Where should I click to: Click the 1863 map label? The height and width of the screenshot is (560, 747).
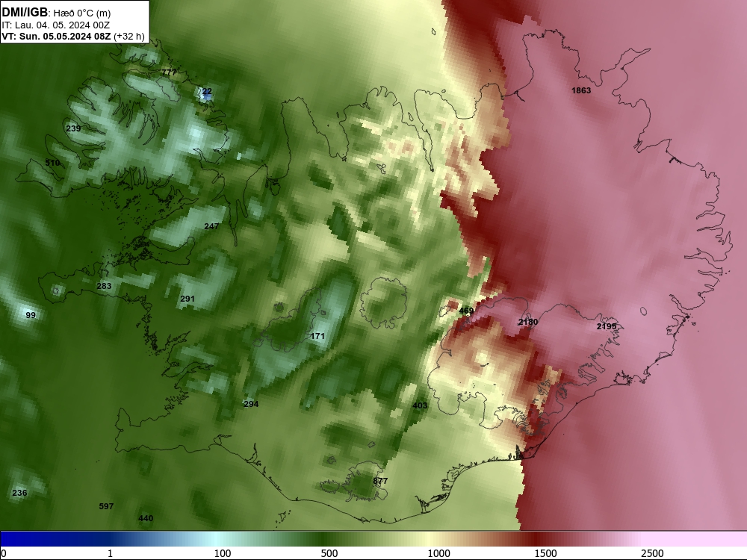pyautogui.click(x=581, y=90)
